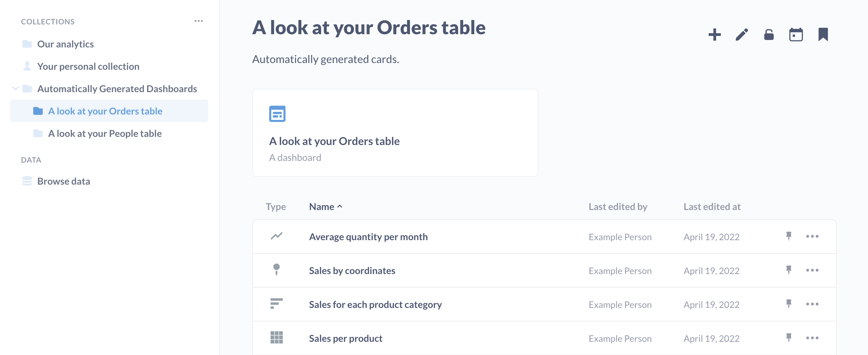
Task: Pin Sales by coordinates question
Action: (x=789, y=270)
